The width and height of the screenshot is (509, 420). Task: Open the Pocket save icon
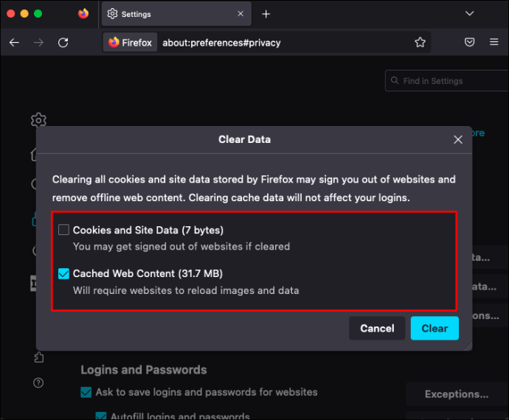click(x=469, y=43)
